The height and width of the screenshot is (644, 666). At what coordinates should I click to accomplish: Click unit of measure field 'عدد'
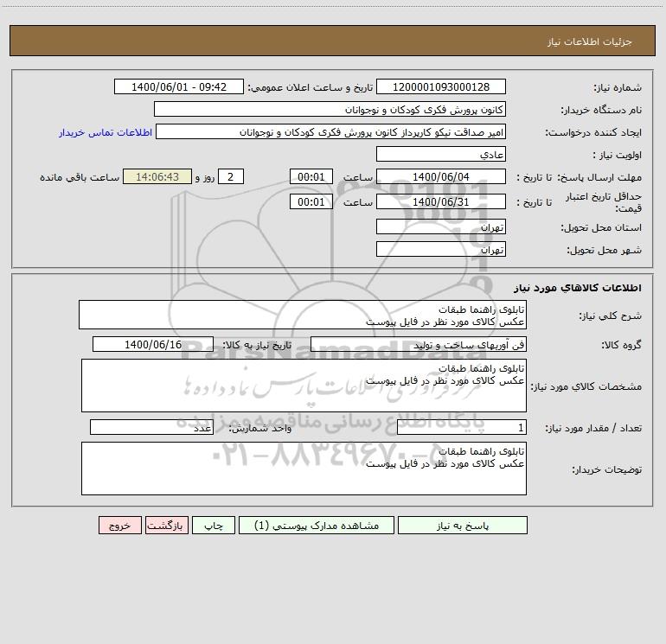click(151, 427)
